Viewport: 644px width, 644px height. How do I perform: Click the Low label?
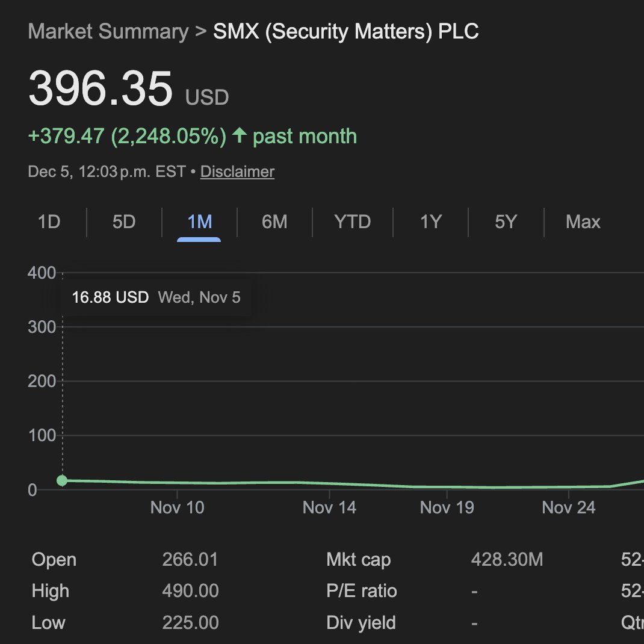coord(48,623)
